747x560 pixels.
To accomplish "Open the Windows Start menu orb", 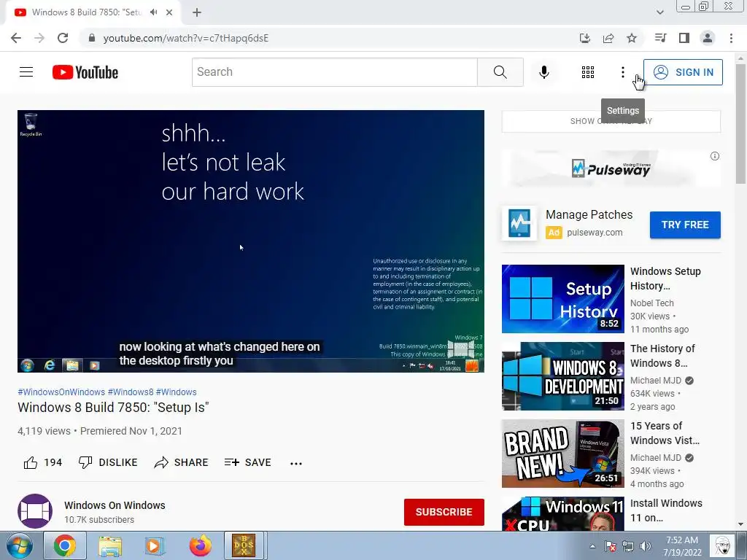I will tap(19, 545).
